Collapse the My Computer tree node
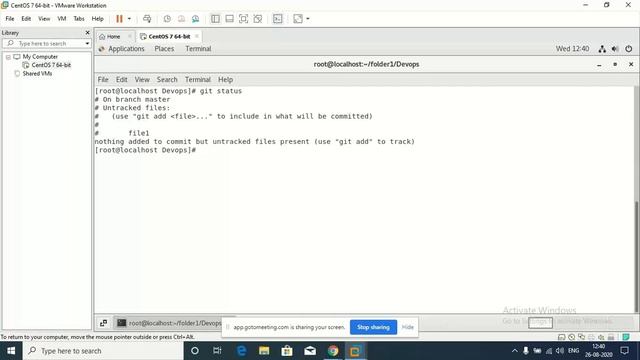The width and height of the screenshot is (640, 360). tap(8, 57)
